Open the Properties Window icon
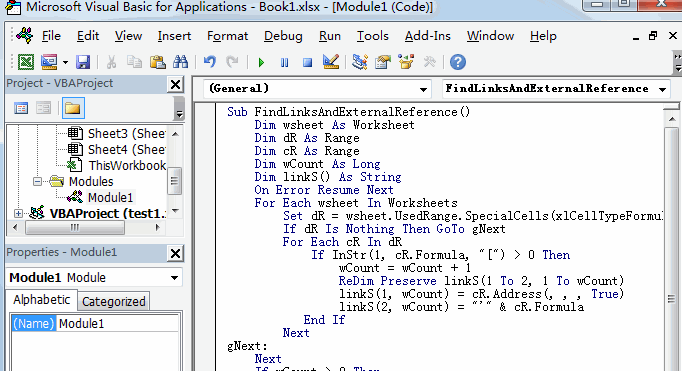This screenshot has width=682, height=371. (x=383, y=62)
